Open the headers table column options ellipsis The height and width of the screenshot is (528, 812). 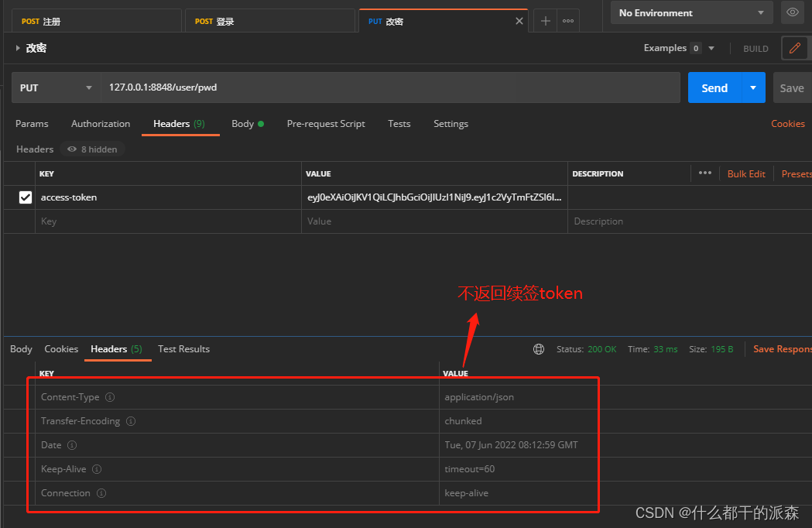coord(705,173)
